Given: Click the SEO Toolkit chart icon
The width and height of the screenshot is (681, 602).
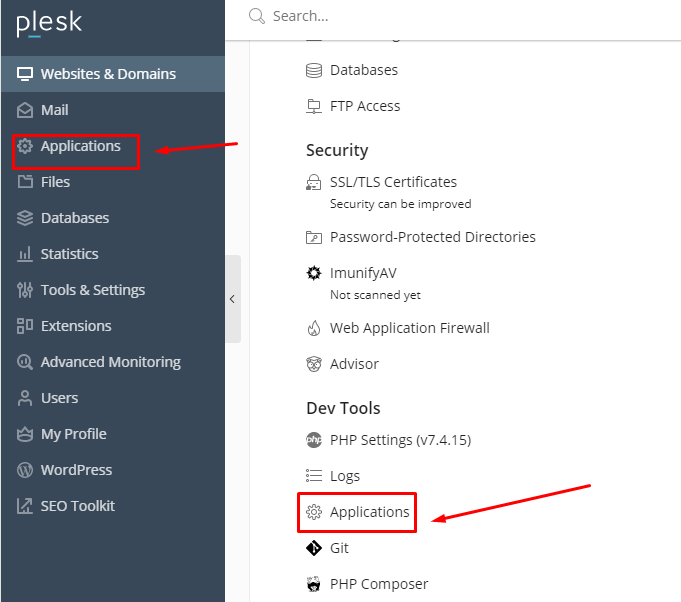Looking at the screenshot, I should pyautogui.click(x=25, y=506).
